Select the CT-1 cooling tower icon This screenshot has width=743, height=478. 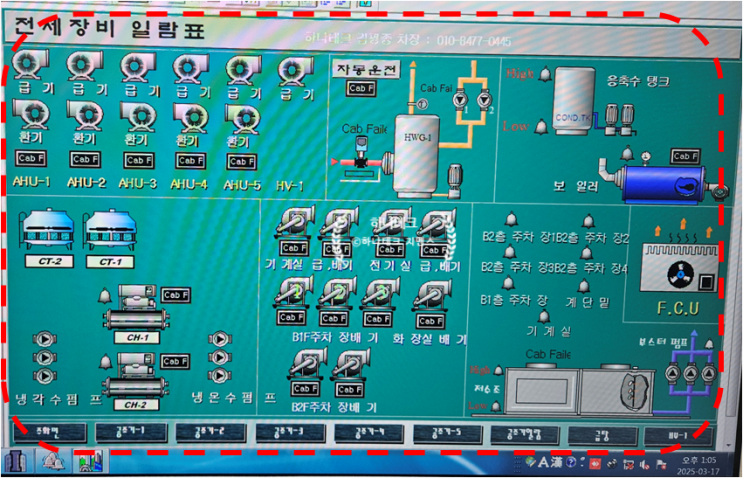[110, 230]
